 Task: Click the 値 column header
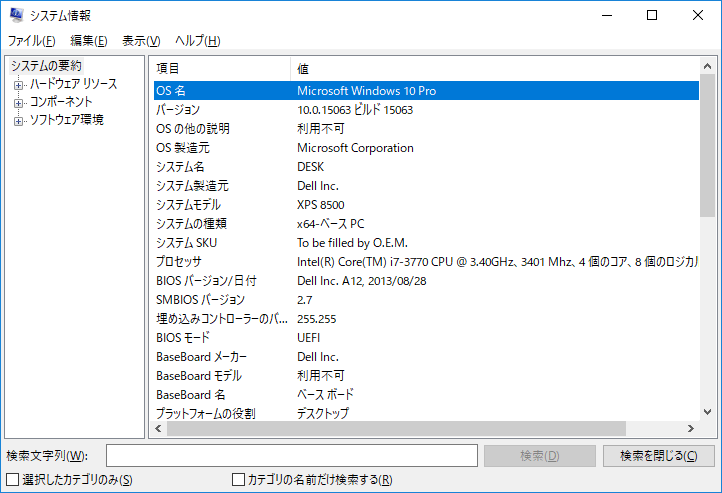[x=495, y=69]
